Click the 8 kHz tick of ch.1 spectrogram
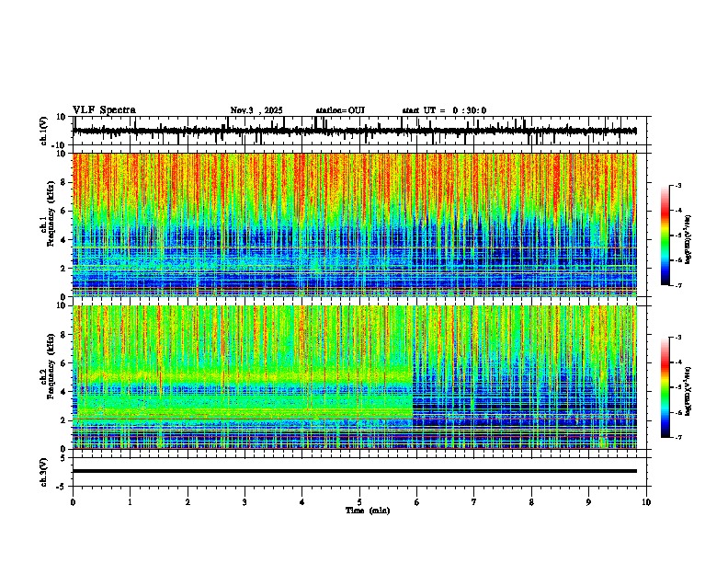This screenshot has width=728, height=563. coord(63,182)
